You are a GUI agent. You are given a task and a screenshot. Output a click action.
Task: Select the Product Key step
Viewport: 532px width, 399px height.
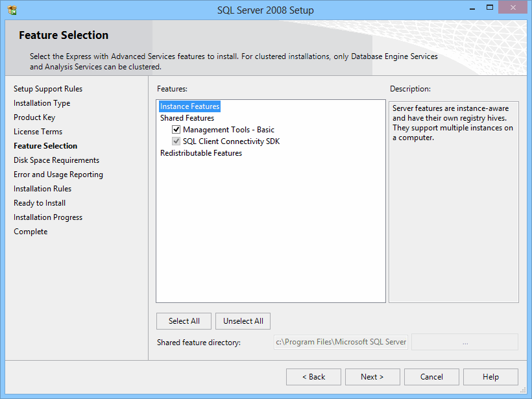(x=34, y=117)
